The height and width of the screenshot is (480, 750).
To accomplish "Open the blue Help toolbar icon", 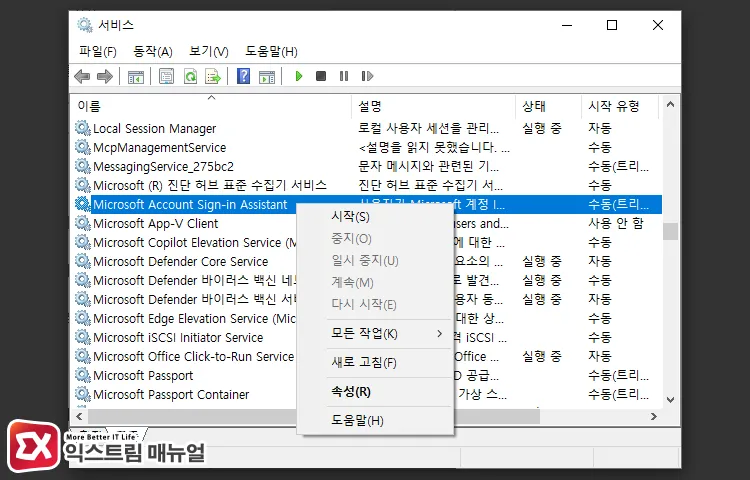I will (243, 76).
